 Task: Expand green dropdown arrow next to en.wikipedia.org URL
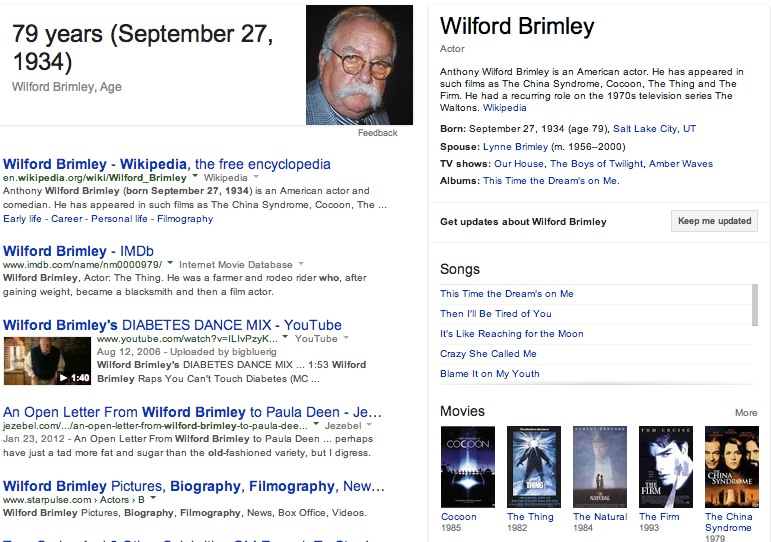coord(195,176)
